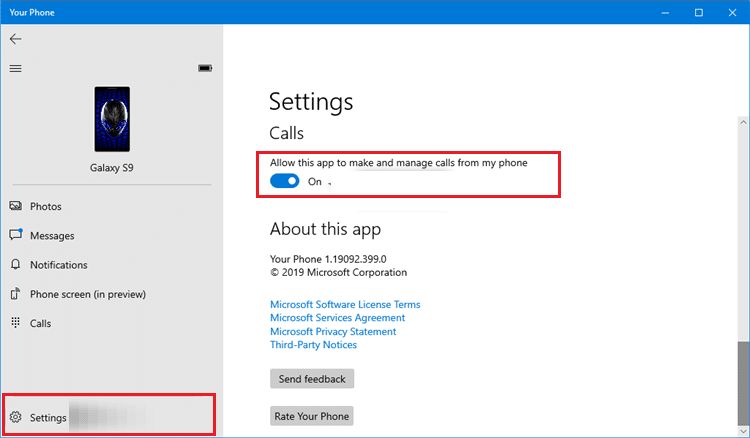Click the About this app heading
Viewport: 750px width, 438px height.
(325, 229)
